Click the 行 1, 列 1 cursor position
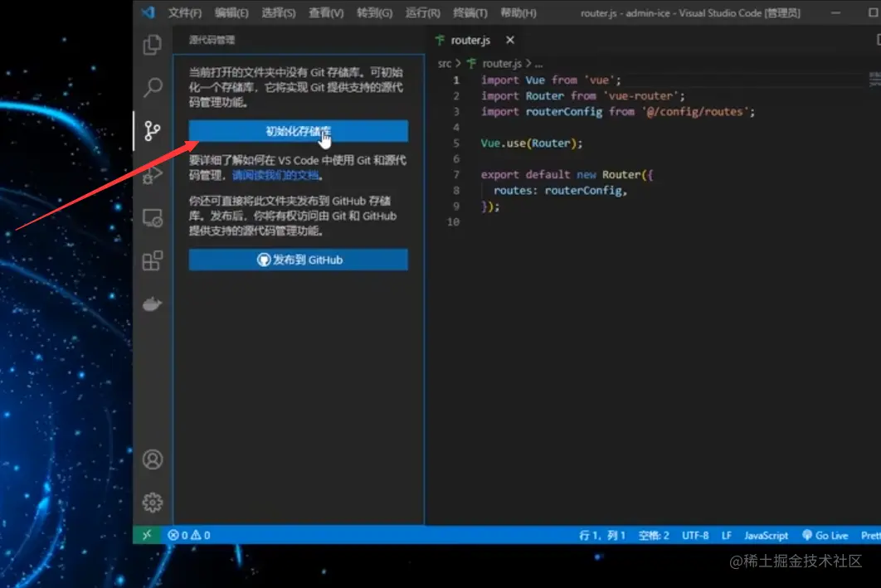The image size is (881, 588). (x=601, y=535)
